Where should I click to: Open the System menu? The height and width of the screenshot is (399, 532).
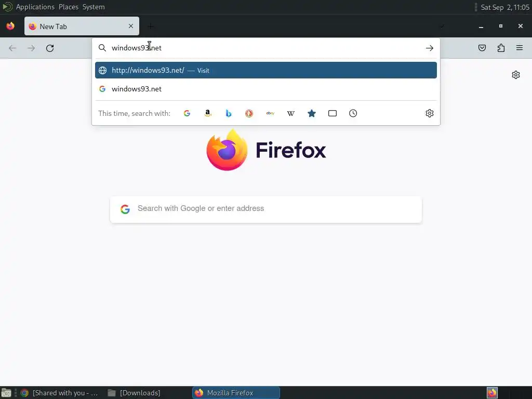pyautogui.click(x=94, y=7)
